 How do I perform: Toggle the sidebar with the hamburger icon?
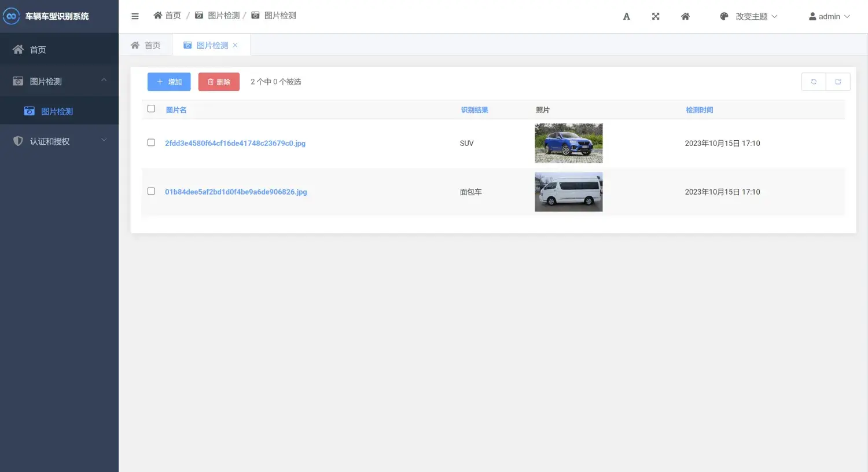tap(135, 16)
